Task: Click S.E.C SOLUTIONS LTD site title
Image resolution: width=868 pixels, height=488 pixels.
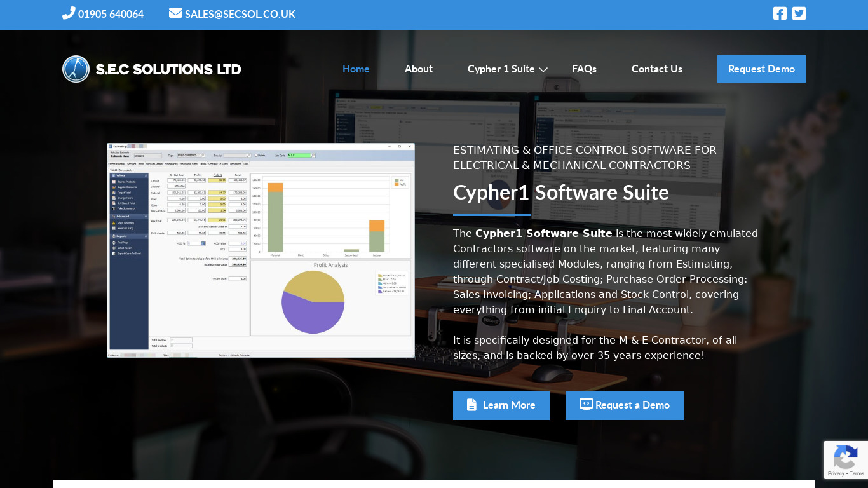Action: coord(168,69)
